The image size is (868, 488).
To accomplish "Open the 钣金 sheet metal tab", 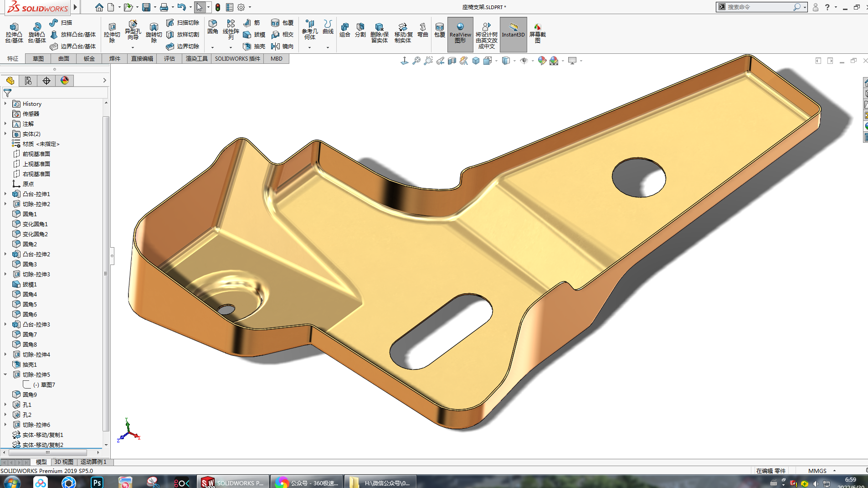I will click(89, 59).
